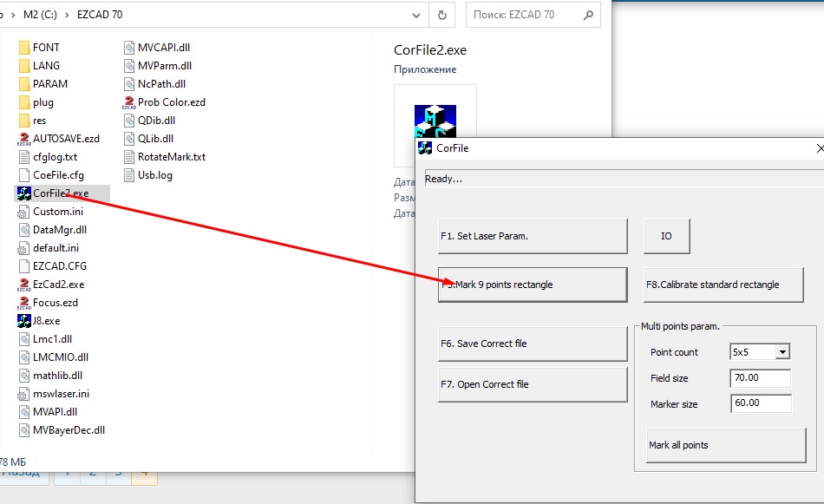Click the EzCad2.exe application icon
This screenshot has height=504, width=824.
(x=24, y=285)
